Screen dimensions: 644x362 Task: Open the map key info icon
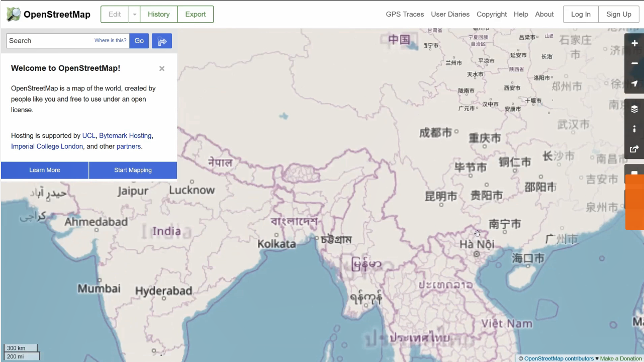[634, 129]
